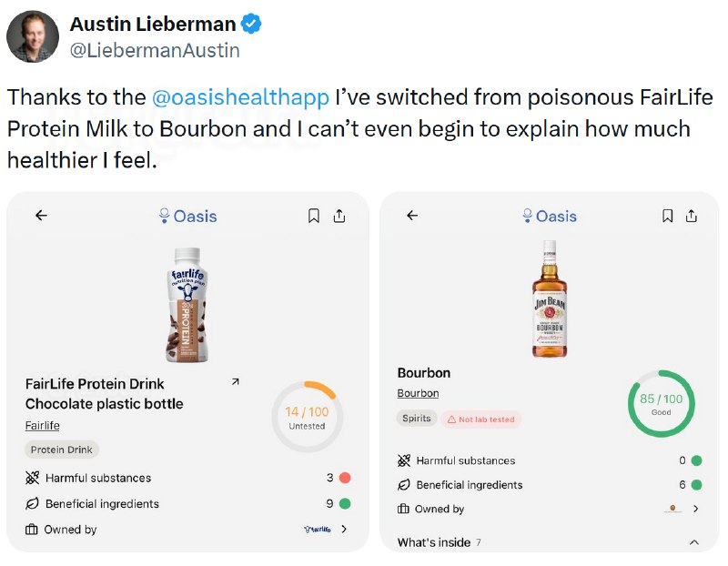Share the Bourbon product page
The width and height of the screenshot is (728, 566).
click(x=692, y=216)
